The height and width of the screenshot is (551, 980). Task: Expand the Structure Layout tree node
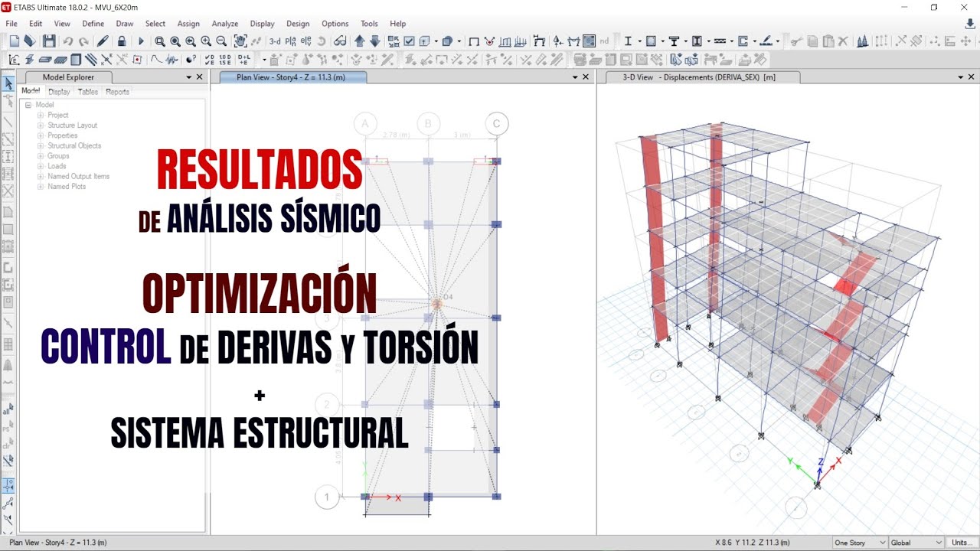pos(41,126)
